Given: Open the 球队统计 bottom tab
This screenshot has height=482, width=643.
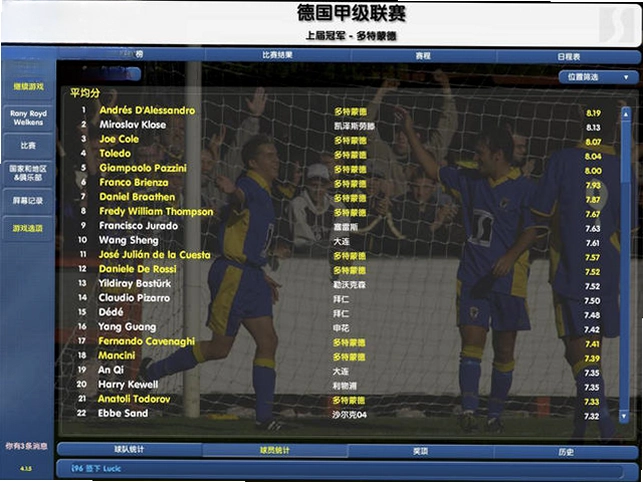Looking at the screenshot, I should coord(130,449).
